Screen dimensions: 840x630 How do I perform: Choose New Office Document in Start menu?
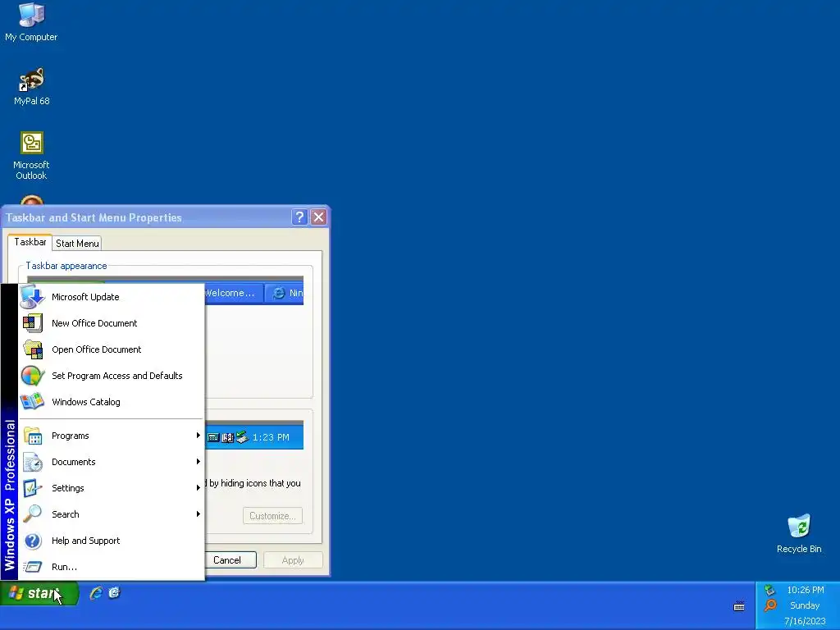pyautogui.click(x=112, y=323)
